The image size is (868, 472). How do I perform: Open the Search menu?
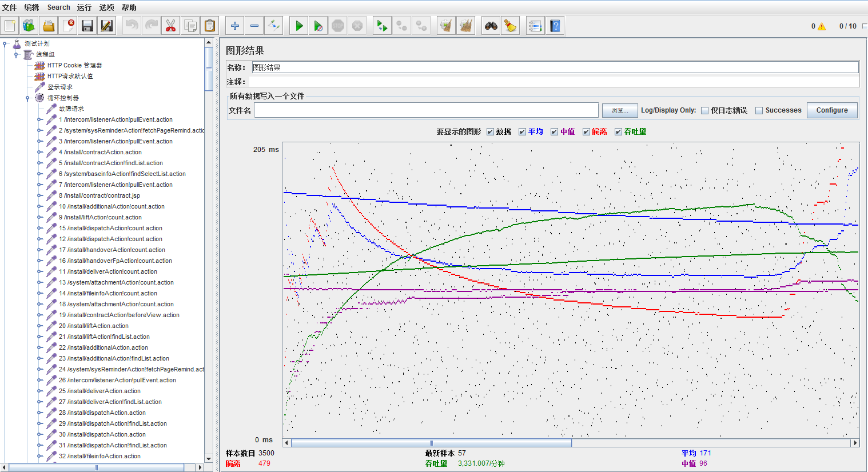pyautogui.click(x=58, y=7)
